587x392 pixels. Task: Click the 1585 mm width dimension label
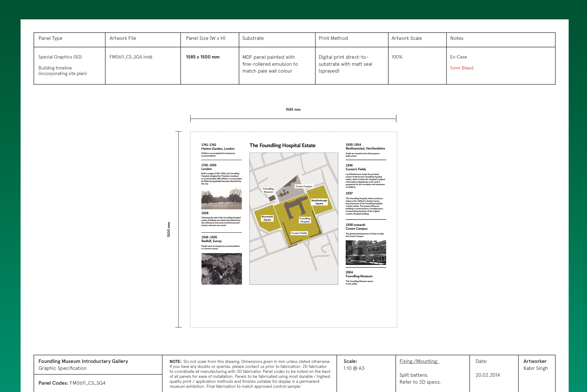pyautogui.click(x=293, y=110)
